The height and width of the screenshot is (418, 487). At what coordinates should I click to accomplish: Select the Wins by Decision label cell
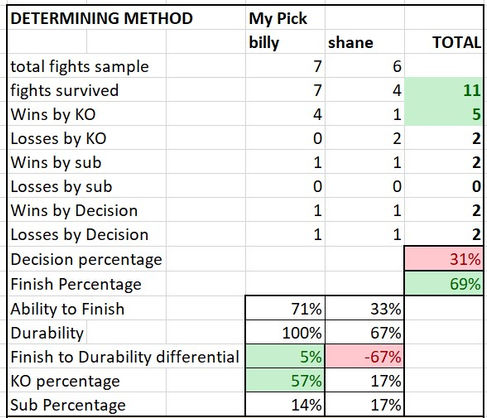[x=87, y=210]
